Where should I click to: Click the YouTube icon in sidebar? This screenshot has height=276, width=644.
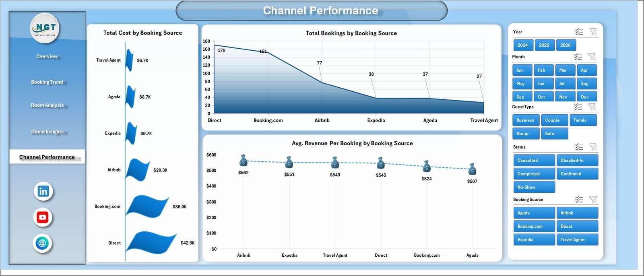point(42,217)
